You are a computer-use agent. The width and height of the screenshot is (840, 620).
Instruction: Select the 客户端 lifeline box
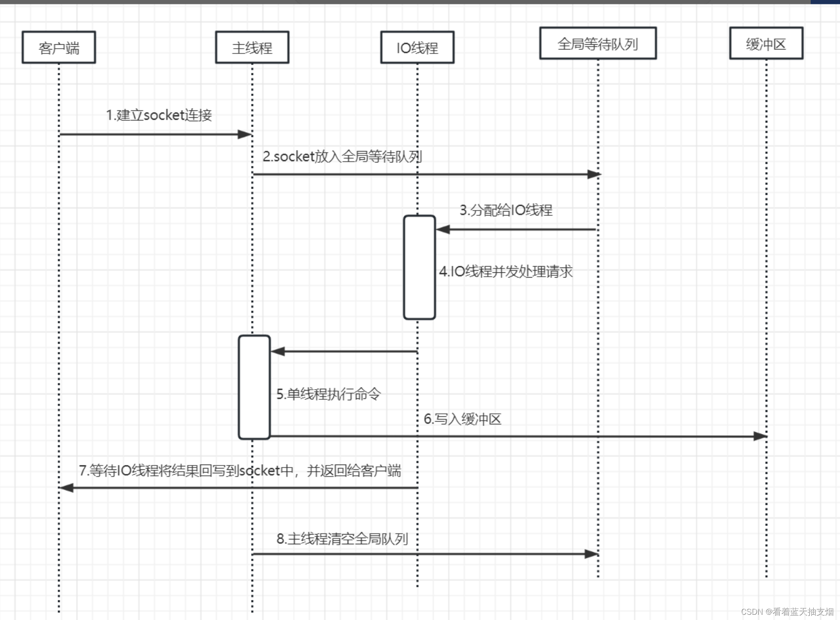59,47
